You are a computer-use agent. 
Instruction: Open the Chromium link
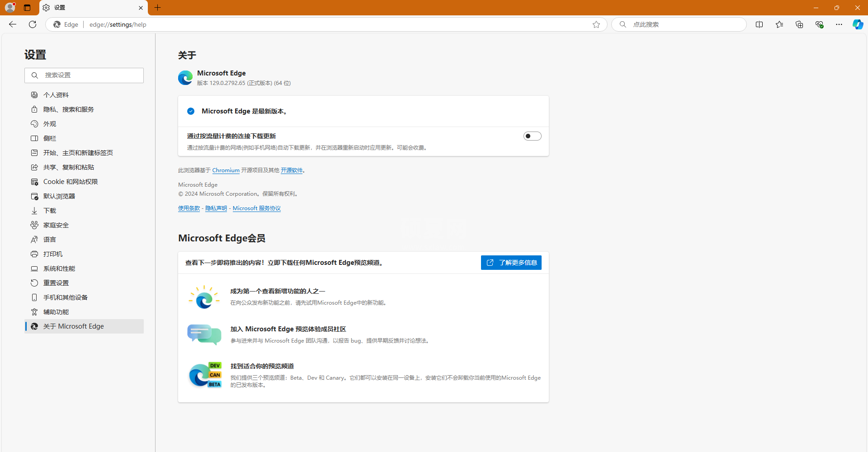pos(226,170)
